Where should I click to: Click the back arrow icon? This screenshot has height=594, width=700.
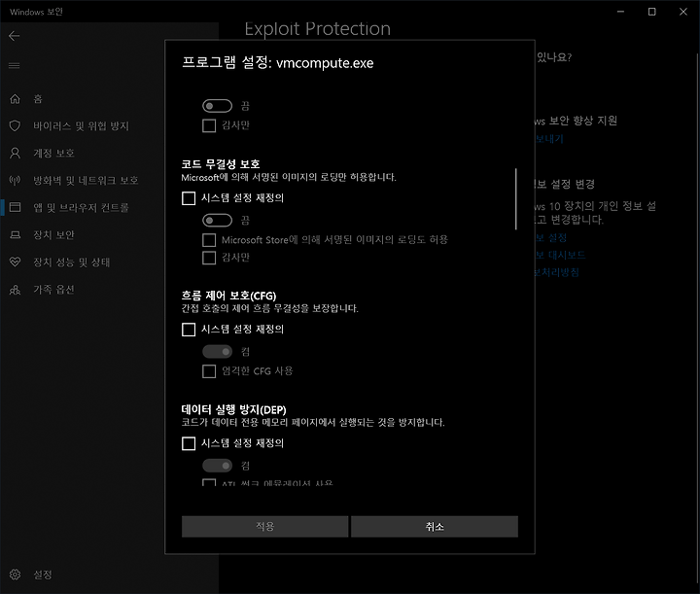(x=15, y=36)
